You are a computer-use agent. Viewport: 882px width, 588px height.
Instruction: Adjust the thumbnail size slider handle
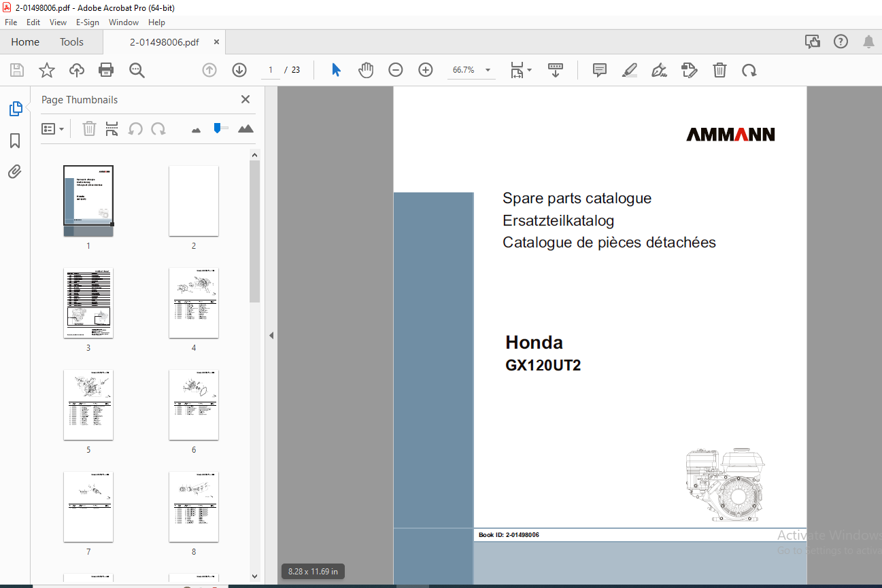click(x=217, y=128)
